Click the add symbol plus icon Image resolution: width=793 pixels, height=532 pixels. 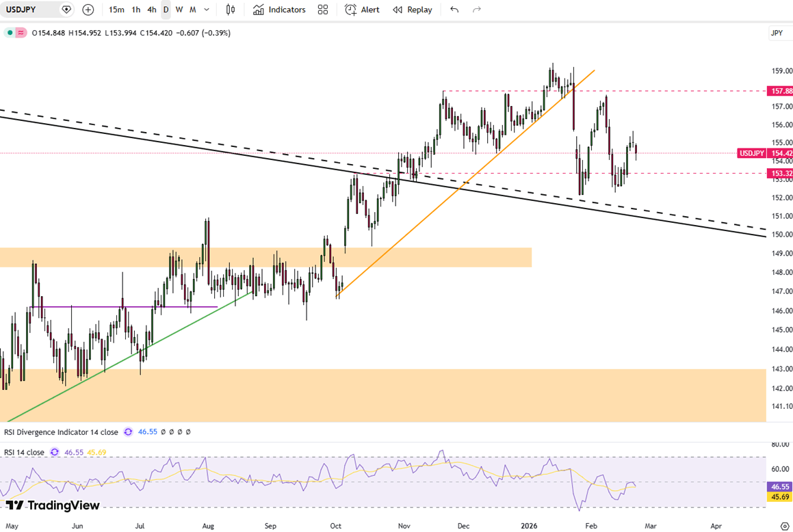[x=88, y=10]
